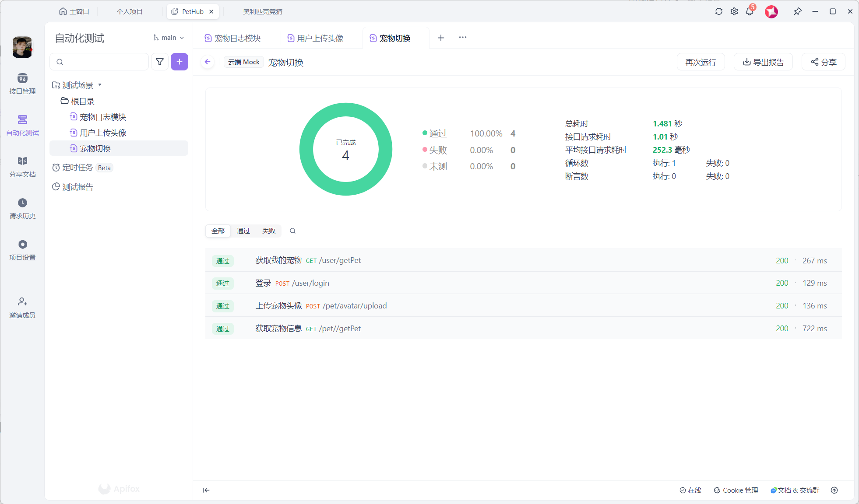Open 项目设置 sidebar icon
Screen dimensions: 859x504
22,249
